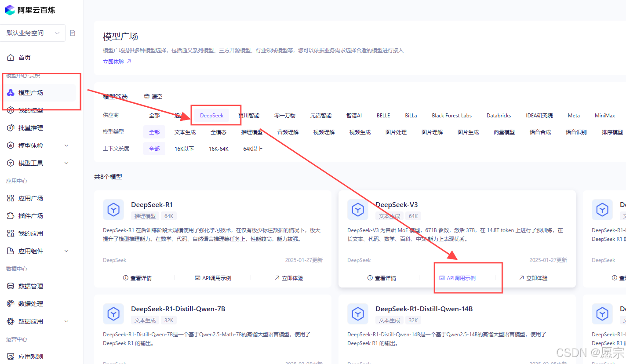Click the 模型体验 sidebar icon
626x364 pixels.
pos(11,146)
